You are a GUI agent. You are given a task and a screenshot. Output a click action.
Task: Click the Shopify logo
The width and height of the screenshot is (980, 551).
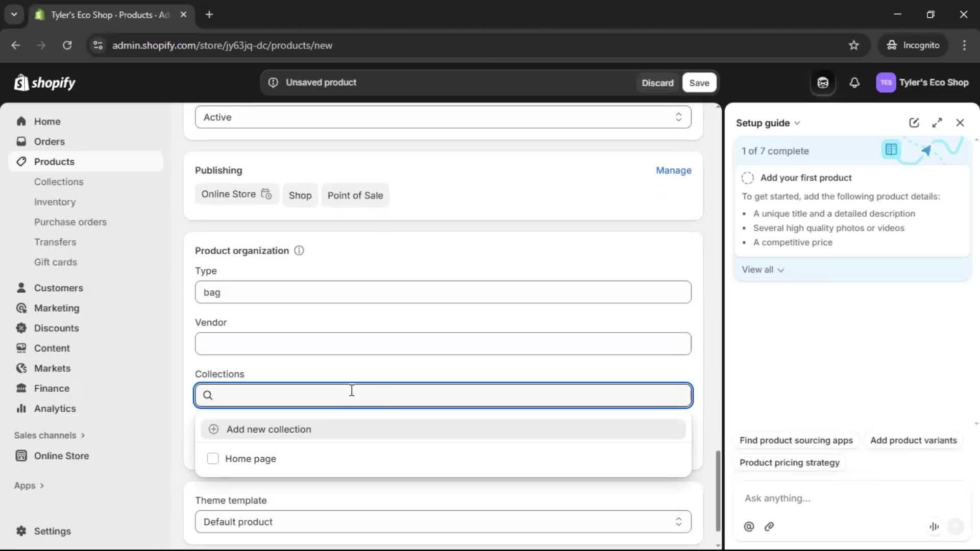coord(44,83)
